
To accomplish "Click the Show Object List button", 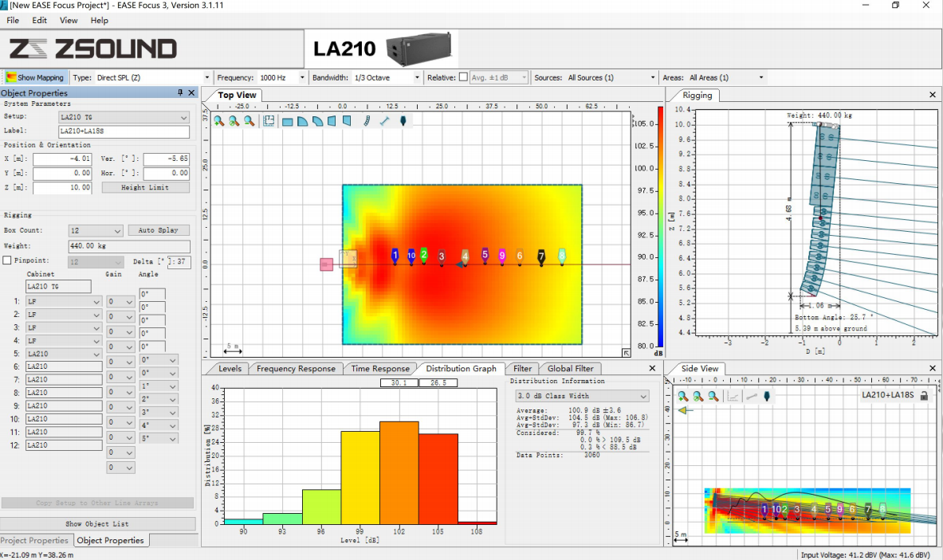I will (97, 523).
